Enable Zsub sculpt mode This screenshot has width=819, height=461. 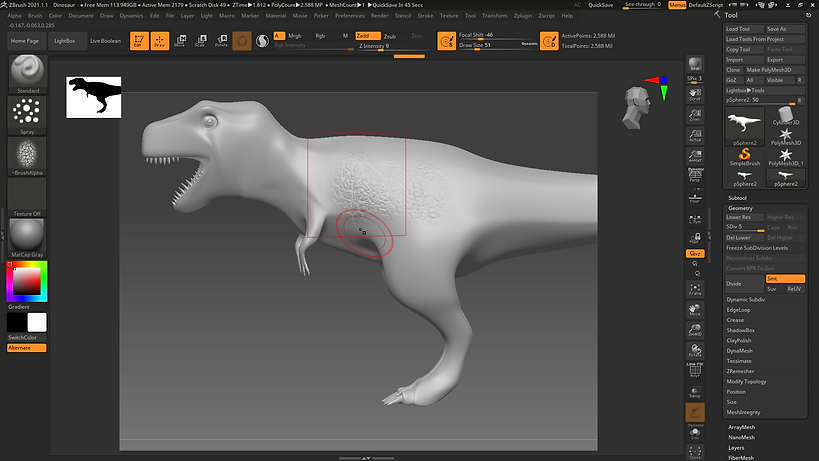click(x=390, y=36)
